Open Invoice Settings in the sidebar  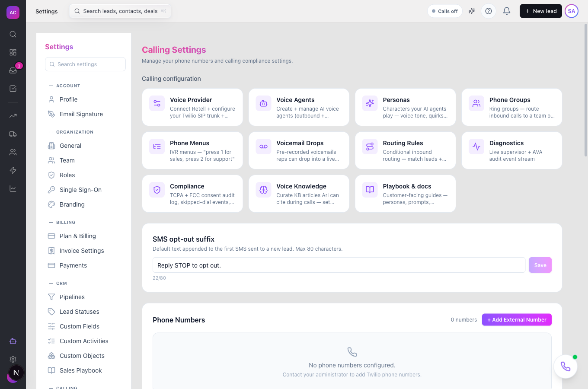[x=84, y=251]
